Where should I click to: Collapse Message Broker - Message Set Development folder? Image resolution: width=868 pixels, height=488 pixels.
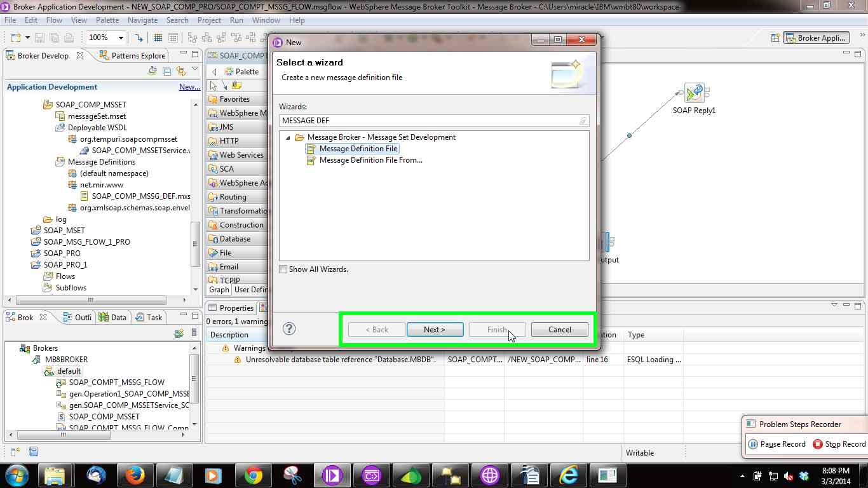(x=288, y=137)
